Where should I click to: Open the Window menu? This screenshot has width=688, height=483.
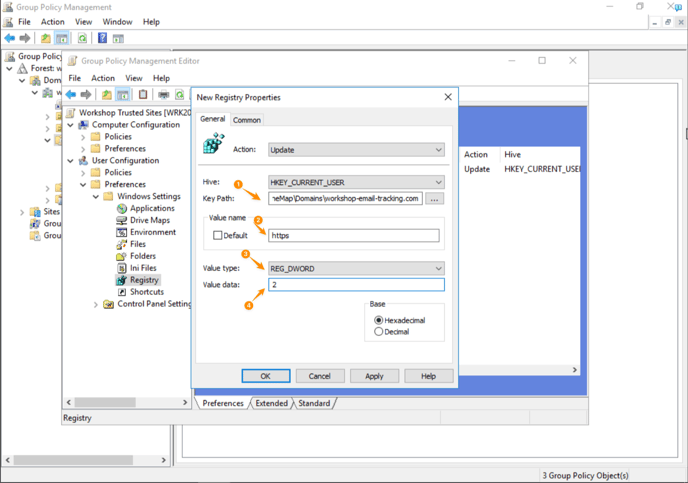(x=117, y=22)
